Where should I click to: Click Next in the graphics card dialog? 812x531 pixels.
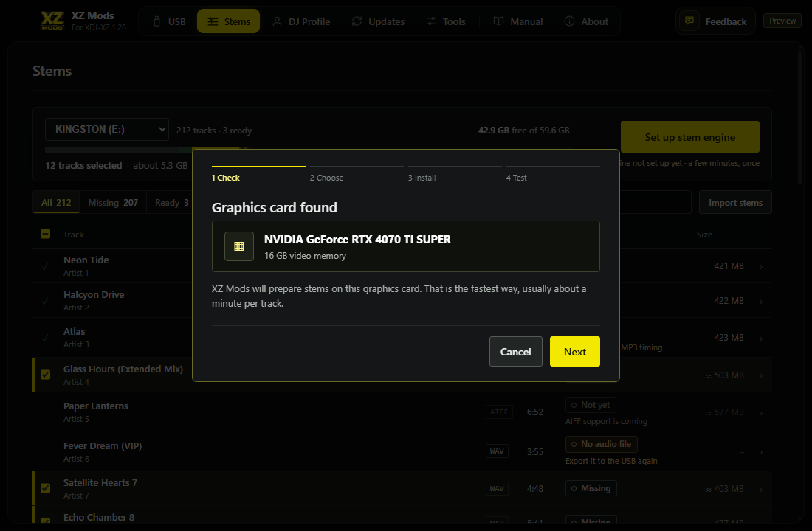pos(575,351)
